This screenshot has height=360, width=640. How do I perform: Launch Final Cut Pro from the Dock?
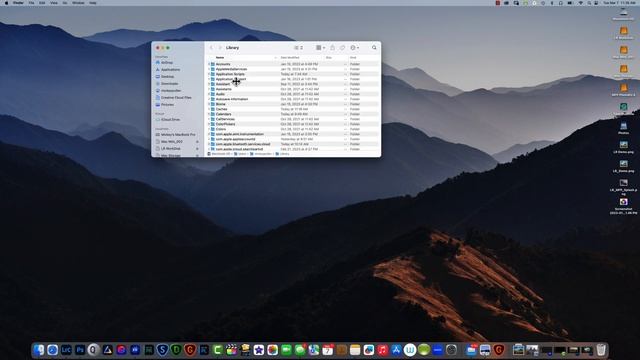coord(231,350)
